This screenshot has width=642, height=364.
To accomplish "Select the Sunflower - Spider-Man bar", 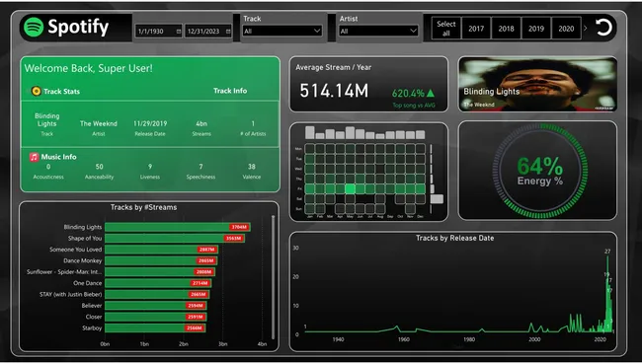I will point(160,272).
